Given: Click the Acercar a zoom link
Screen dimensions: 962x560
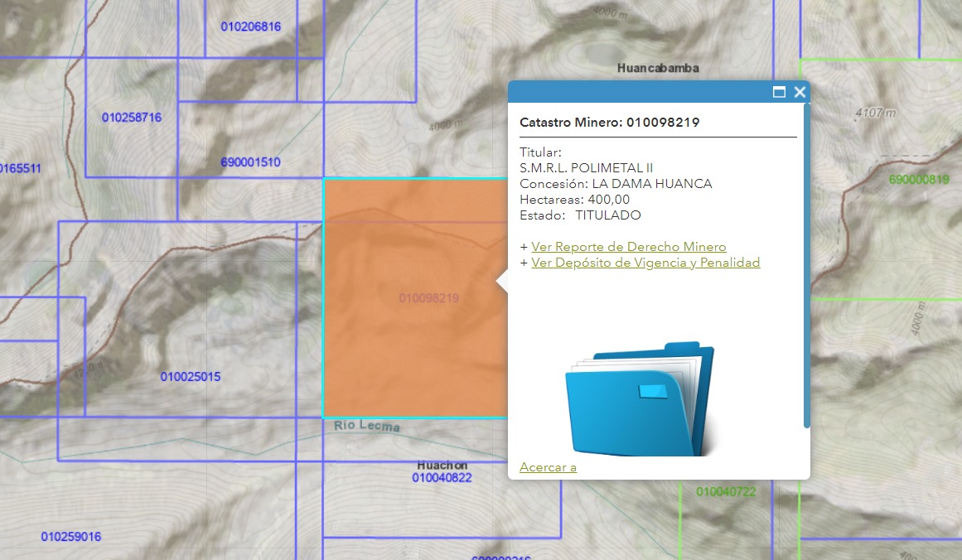Looking at the screenshot, I should (x=548, y=467).
